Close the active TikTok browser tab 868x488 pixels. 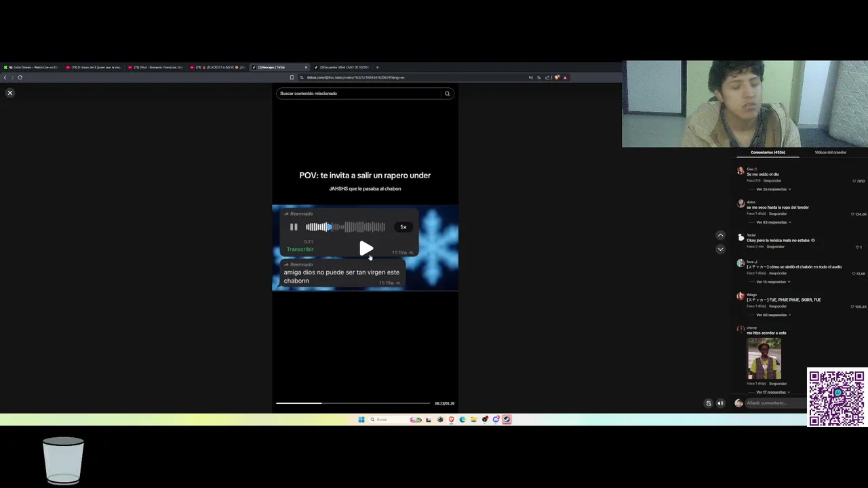pos(306,67)
